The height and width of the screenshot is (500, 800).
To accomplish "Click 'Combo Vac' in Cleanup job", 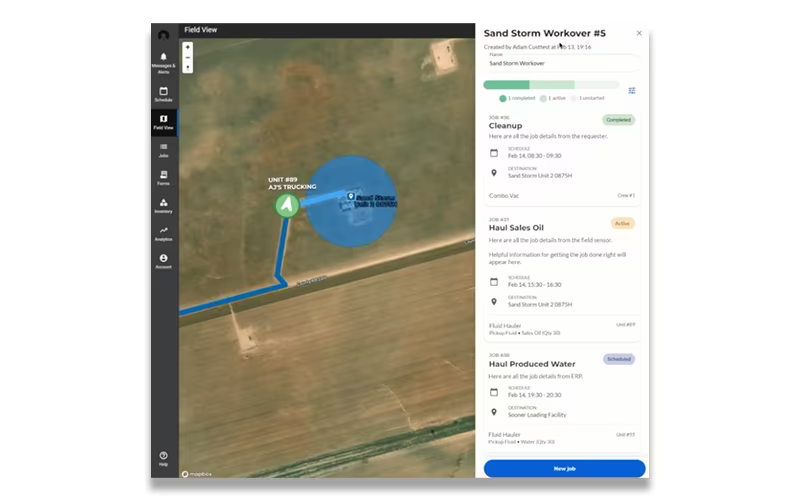I will point(504,195).
